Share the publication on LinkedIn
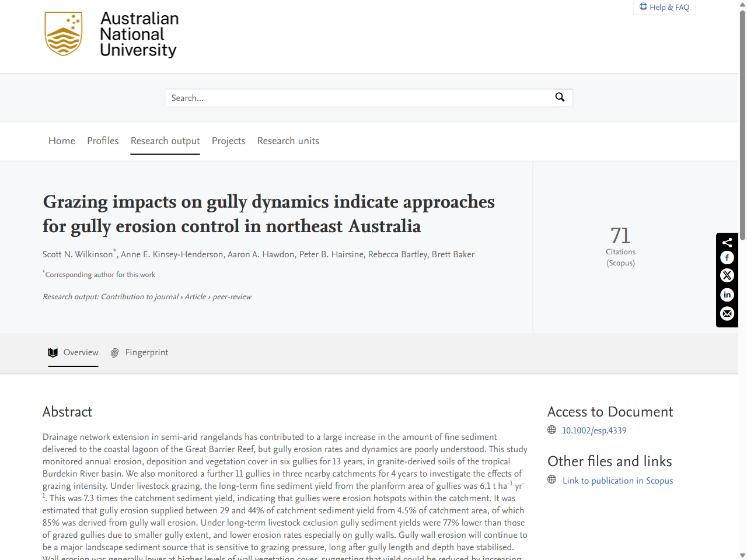Image resolution: width=747 pixels, height=560 pixels. 727,295
